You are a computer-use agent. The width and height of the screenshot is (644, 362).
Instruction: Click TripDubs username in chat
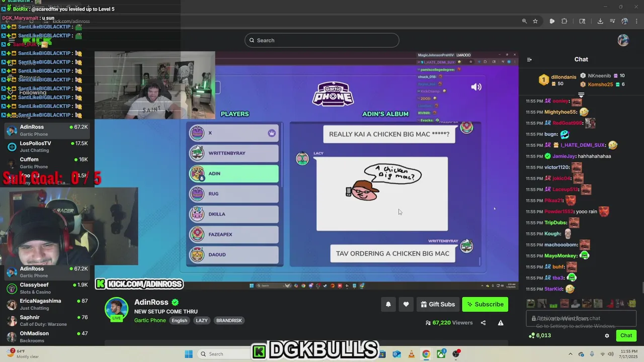tap(555, 223)
